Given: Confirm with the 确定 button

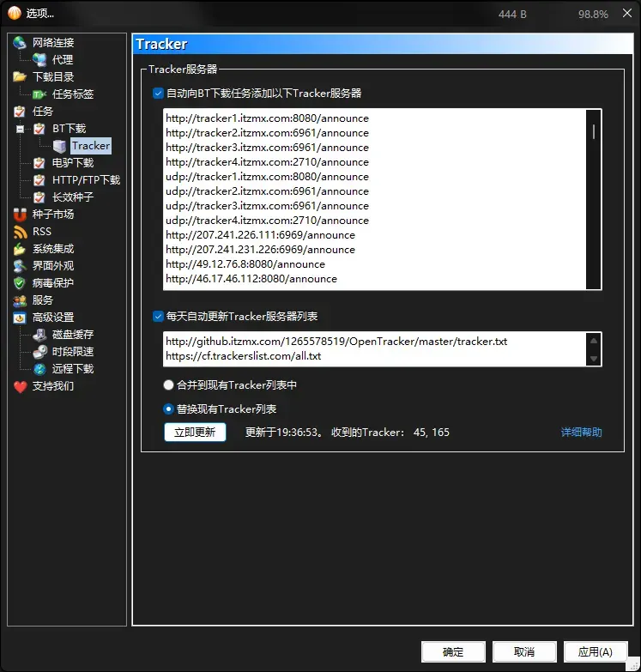Looking at the screenshot, I should coord(453,652).
